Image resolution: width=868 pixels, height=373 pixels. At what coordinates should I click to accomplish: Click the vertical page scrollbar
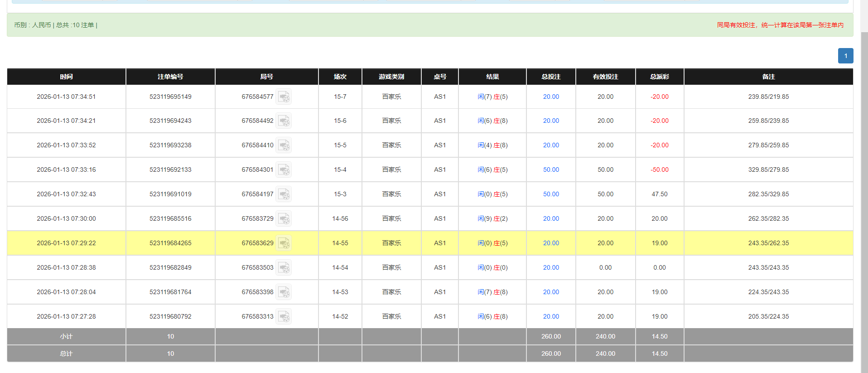(x=864, y=181)
